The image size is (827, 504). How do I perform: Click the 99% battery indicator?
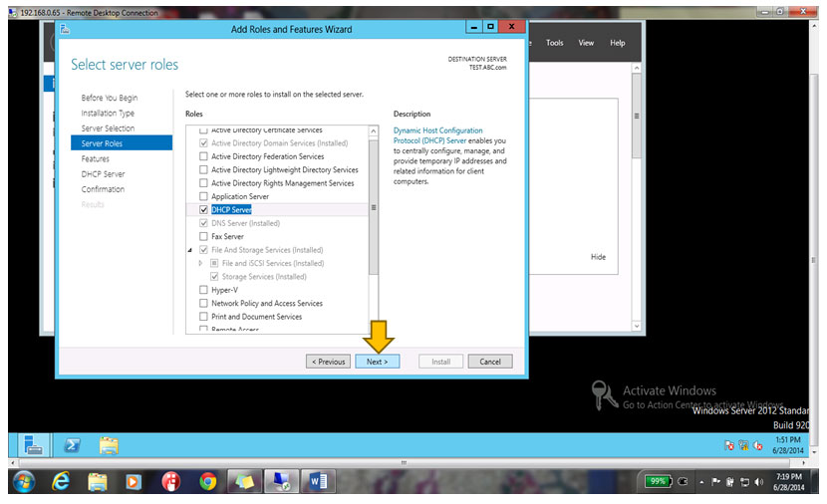click(x=658, y=481)
